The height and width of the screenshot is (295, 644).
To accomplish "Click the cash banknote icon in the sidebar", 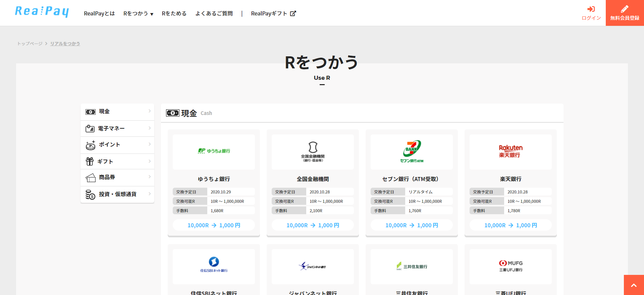I will [91, 112].
